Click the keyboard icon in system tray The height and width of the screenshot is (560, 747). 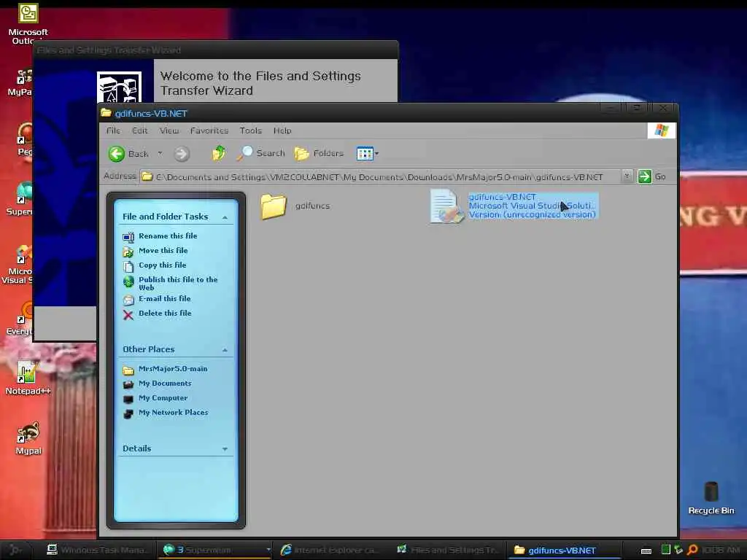[x=646, y=551]
